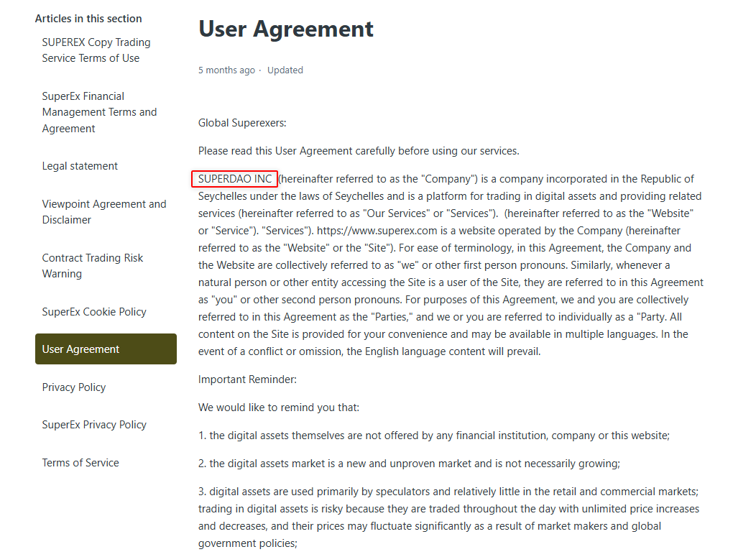Click reminder item 1 about digital assets offered

tap(434, 436)
